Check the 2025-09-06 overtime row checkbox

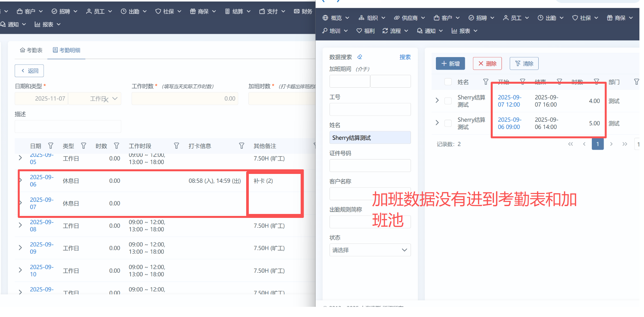[448, 123]
